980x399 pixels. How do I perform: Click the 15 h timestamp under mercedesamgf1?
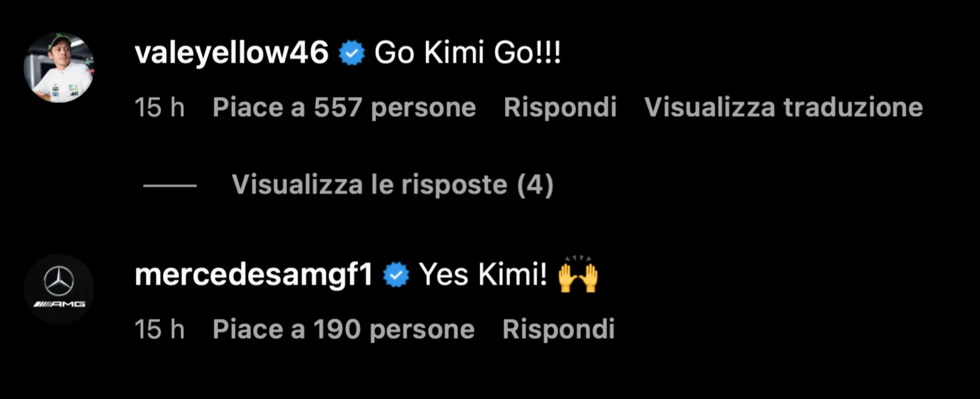click(160, 329)
